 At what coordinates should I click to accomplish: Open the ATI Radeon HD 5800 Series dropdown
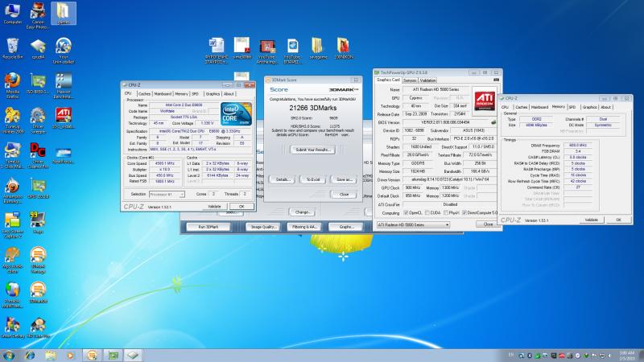(413, 225)
